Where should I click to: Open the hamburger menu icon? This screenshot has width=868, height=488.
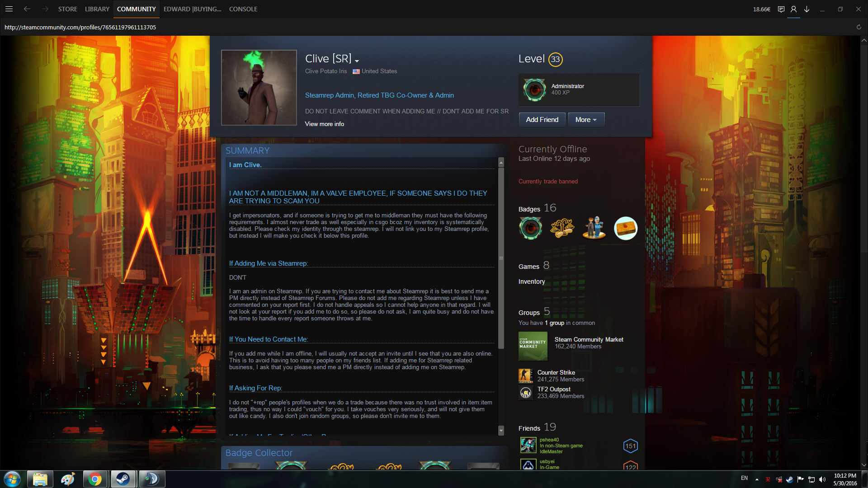9,9
